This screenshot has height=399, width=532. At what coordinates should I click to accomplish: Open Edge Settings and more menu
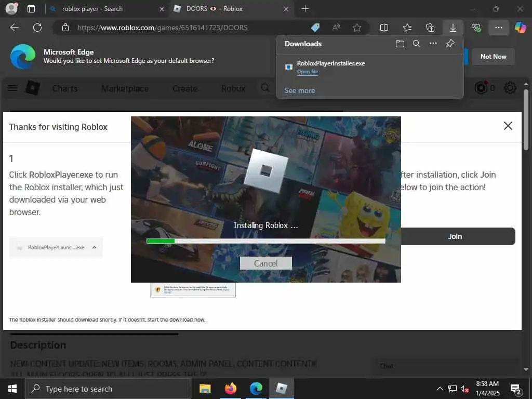pyautogui.click(x=498, y=28)
